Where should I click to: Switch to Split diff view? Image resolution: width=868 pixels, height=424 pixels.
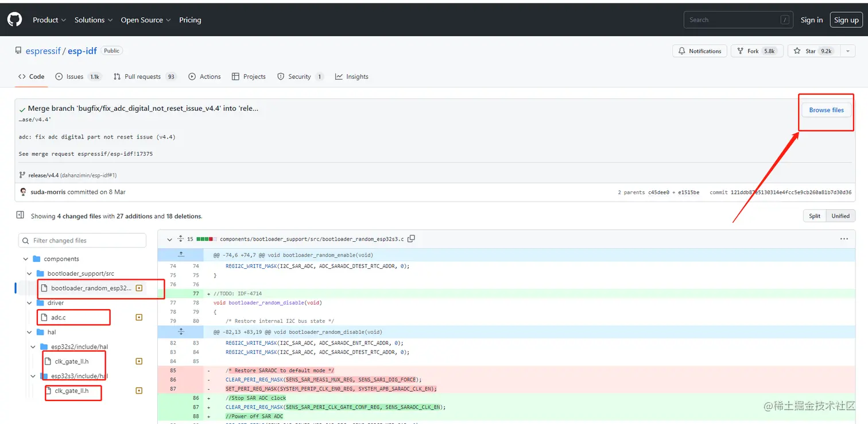tap(815, 216)
